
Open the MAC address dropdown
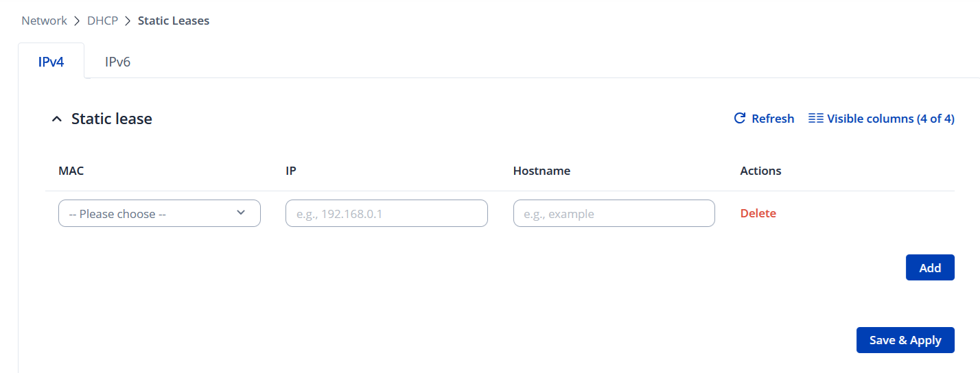click(151, 213)
